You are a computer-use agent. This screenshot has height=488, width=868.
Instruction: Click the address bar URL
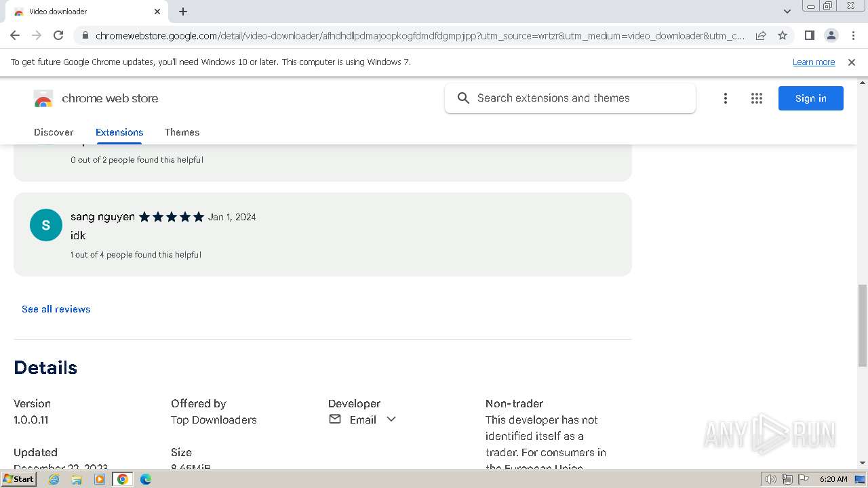(420, 35)
